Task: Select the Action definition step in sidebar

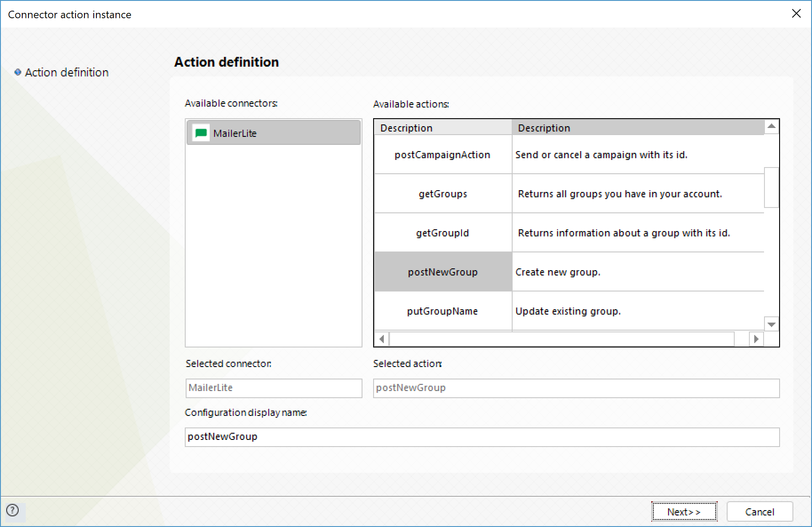Action: click(67, 72)
